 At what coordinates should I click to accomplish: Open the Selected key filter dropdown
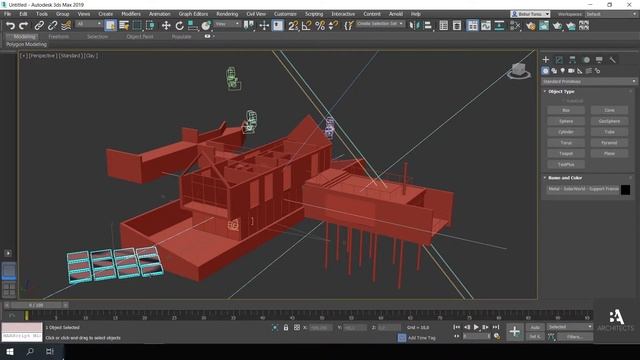click(570, 327)
